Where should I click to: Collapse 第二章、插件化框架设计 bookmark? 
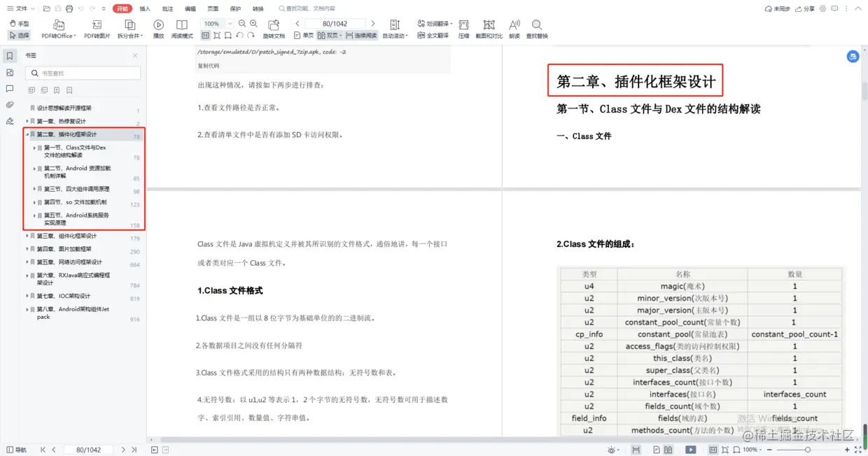pos(27,134)
